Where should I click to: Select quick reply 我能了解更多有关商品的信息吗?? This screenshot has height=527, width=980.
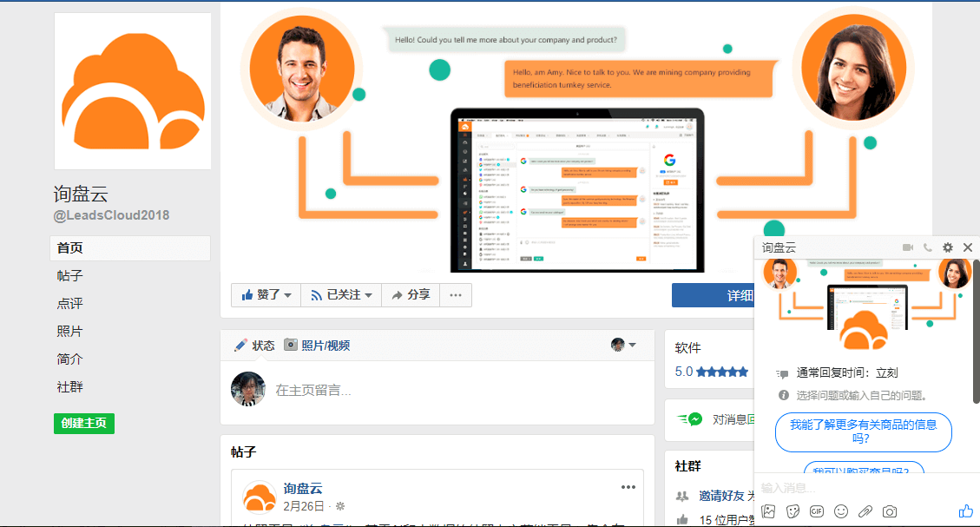[863, 431]
